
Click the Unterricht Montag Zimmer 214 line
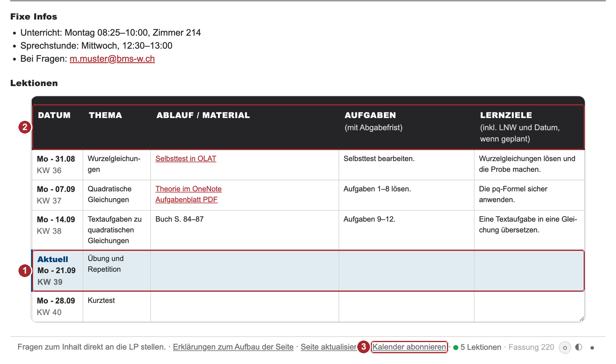[110, 33]
